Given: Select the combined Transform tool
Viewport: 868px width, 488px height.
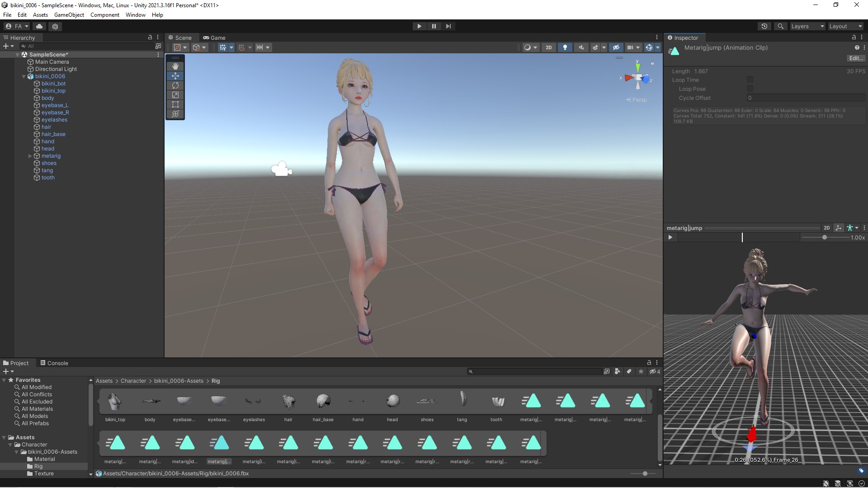Looking at the screenshot, I should click(x=175, y=114).
